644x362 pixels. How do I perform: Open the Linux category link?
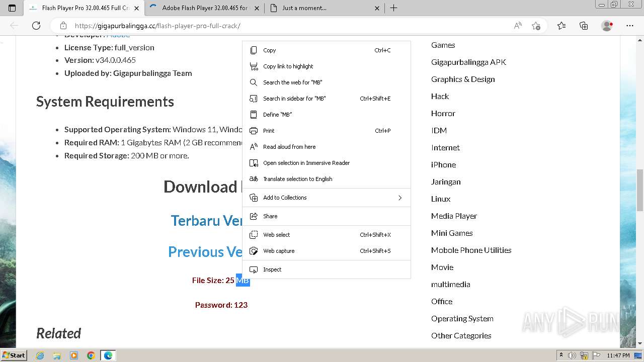441,199
